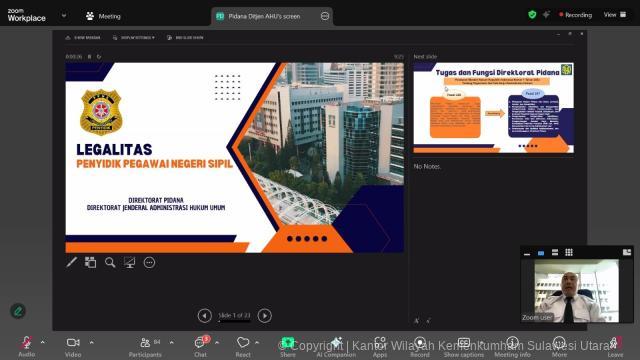This screenshot has height=360, width=640.
Task: Toggle camera with the Video button
Action: tap(73, 347)
